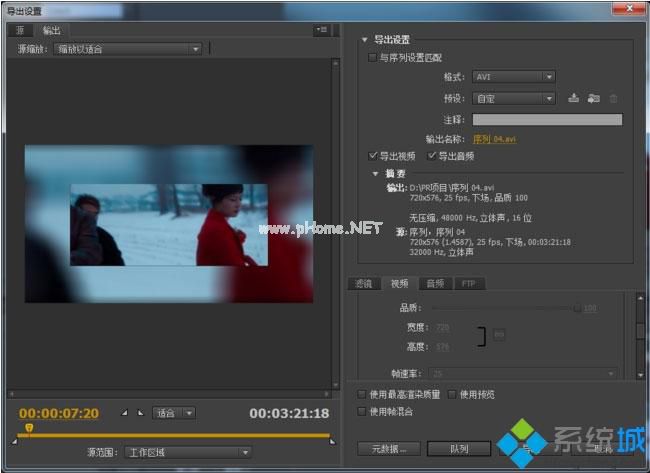Open the 预设 自定 dropdown

point(514,99)
